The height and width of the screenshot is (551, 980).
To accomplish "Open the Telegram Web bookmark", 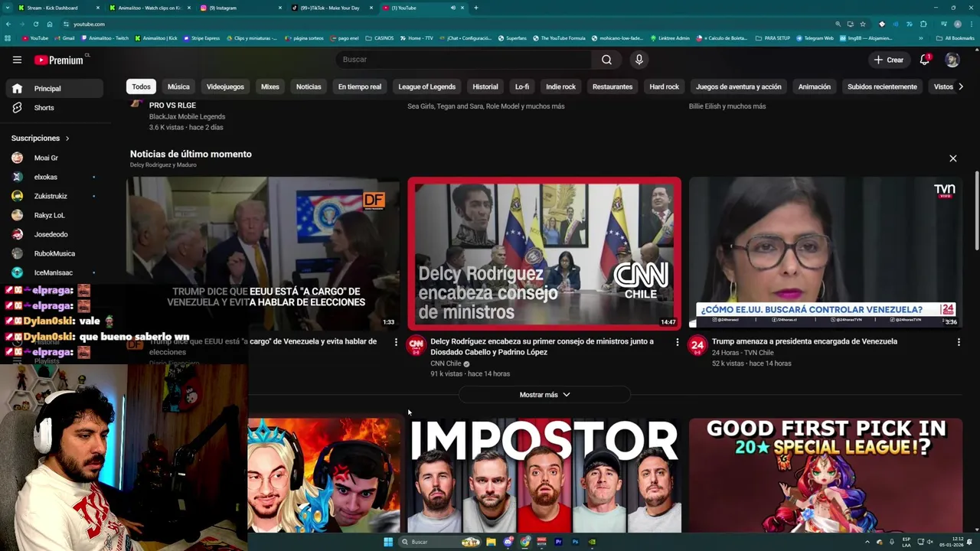I will (x=815, y=37).
